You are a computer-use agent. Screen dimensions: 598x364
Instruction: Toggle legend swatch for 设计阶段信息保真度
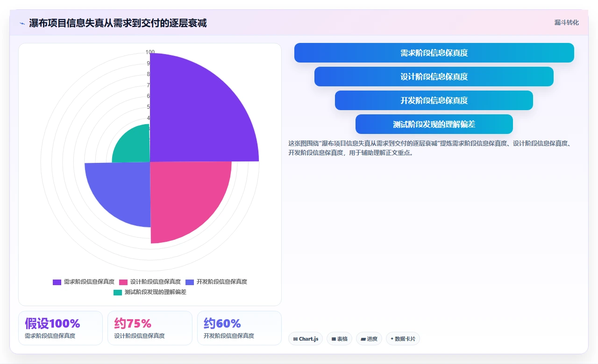pos(123,282)
